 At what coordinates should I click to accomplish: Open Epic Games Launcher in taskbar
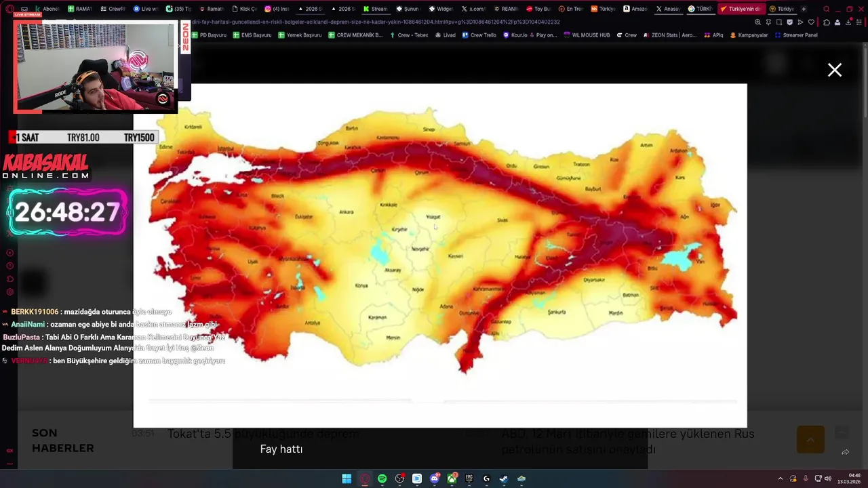pos(469,479)
